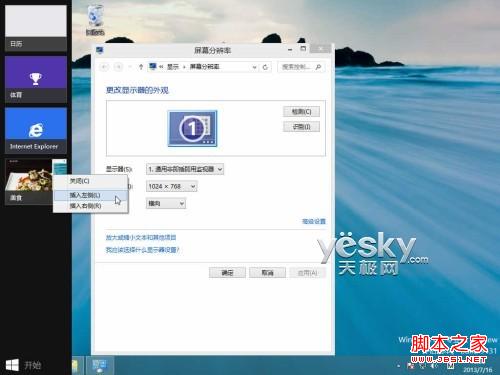500x375 pixels.
Task: Click the 检测(C) detect button
Action: [x=301, y=112]
